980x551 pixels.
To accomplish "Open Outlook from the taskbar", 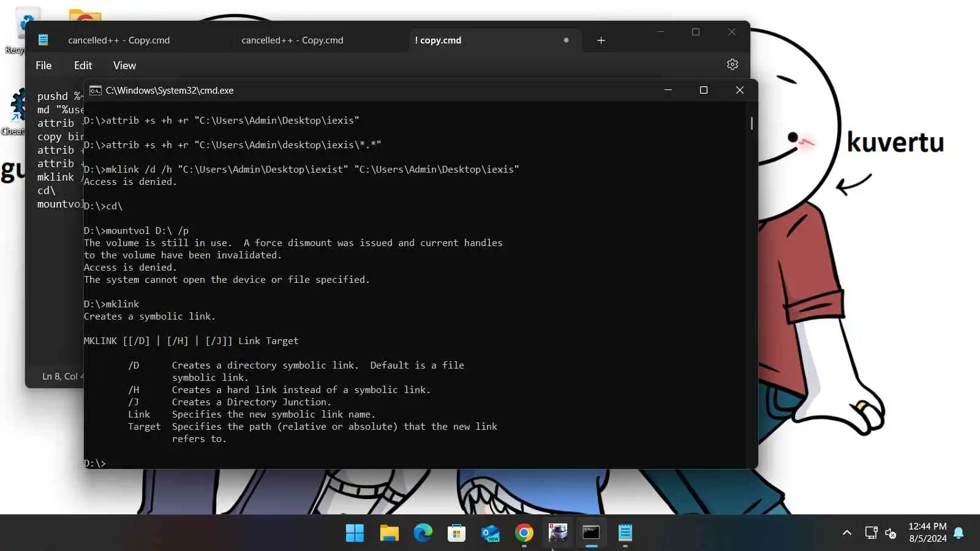I will click(490, 533).
